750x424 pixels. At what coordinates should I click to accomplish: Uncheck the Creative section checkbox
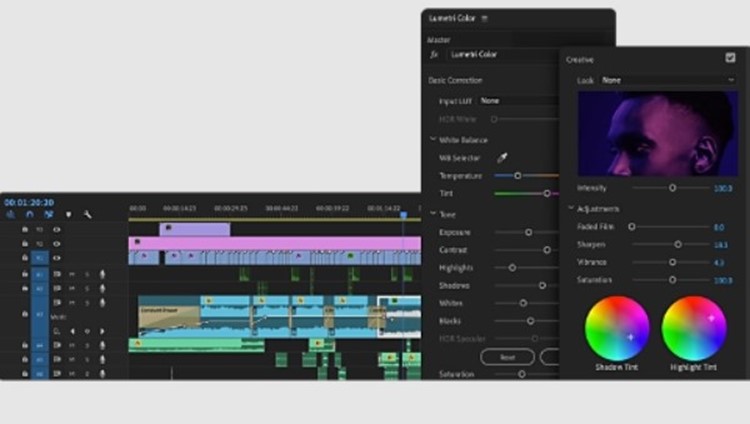click(x=730, y=57)
